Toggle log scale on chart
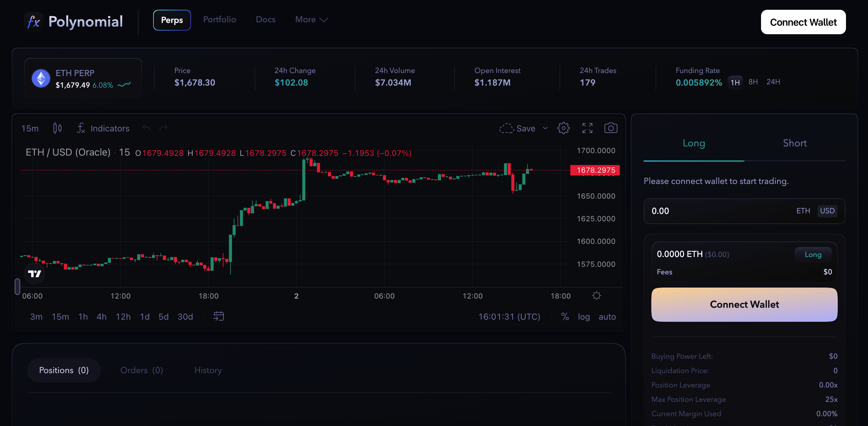Screen dimensions: 868x426 (584, 317)
